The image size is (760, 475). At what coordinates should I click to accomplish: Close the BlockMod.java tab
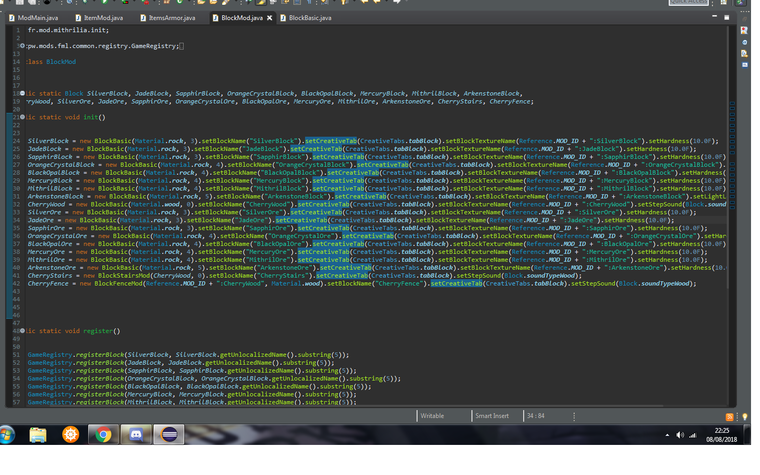[269, 18]
